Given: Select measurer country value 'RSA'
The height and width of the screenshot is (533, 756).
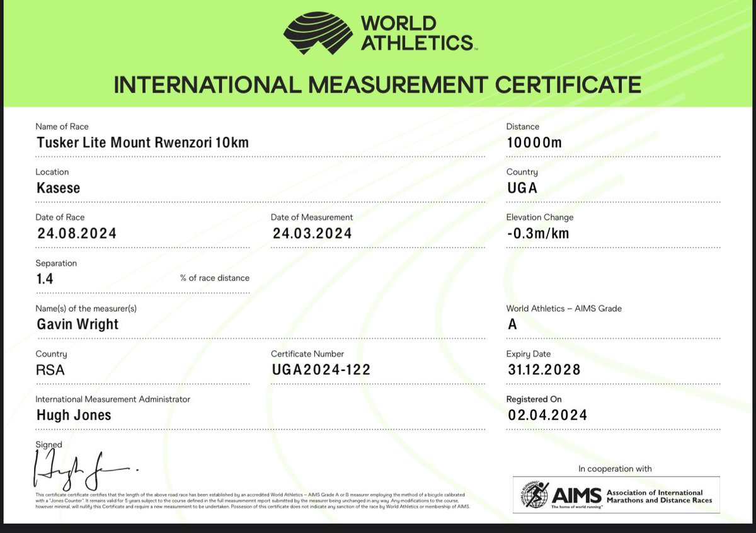Looking at the screenshot, I should (49, 370).
